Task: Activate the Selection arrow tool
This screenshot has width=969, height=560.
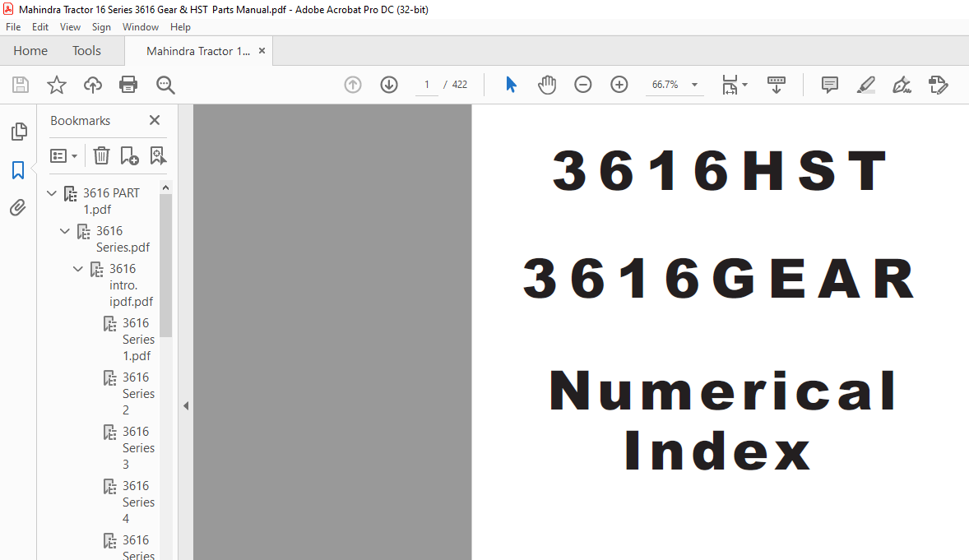Action: 511,85
